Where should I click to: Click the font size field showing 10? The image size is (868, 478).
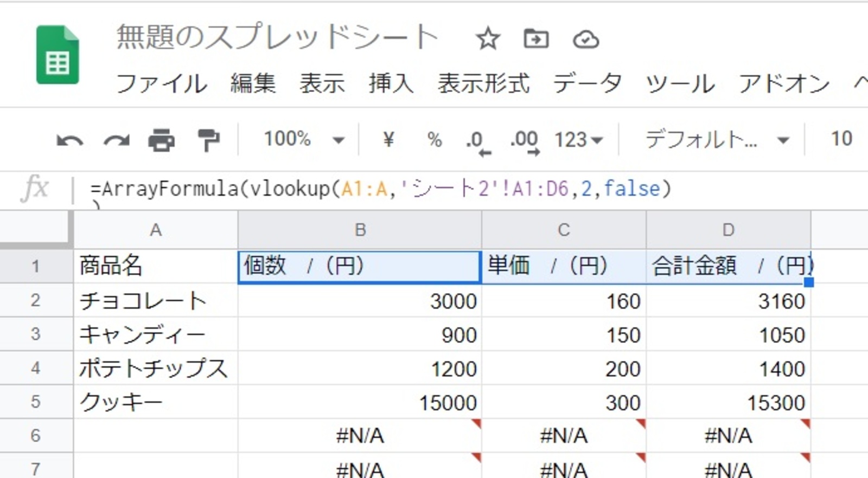pos(841,139)
